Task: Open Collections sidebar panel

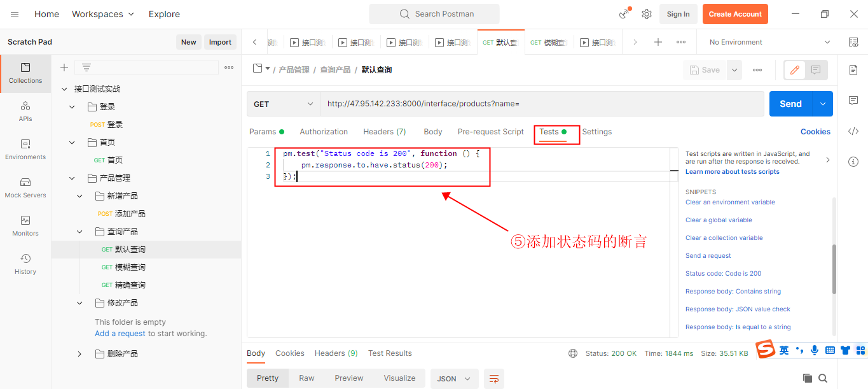Action: click(25, 73)
